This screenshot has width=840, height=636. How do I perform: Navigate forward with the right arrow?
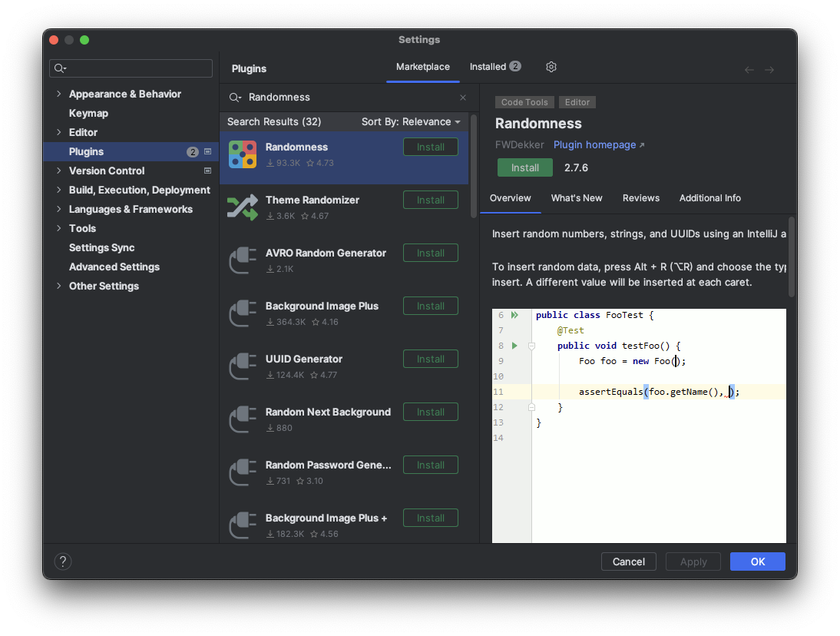coord(769,70)
